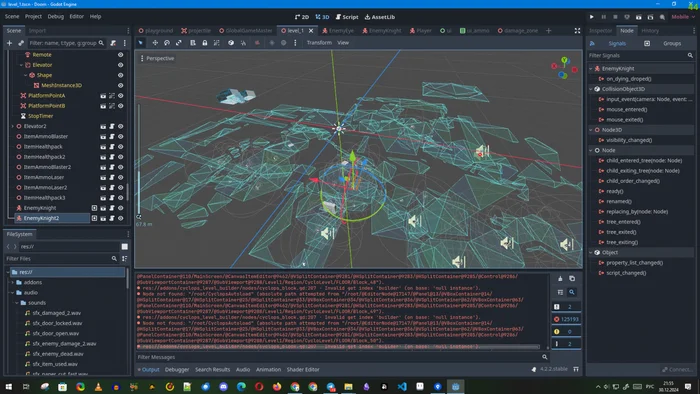The image size is (700, 394).
Task: Add a new scene tab with plus
Action: point(549,30)
